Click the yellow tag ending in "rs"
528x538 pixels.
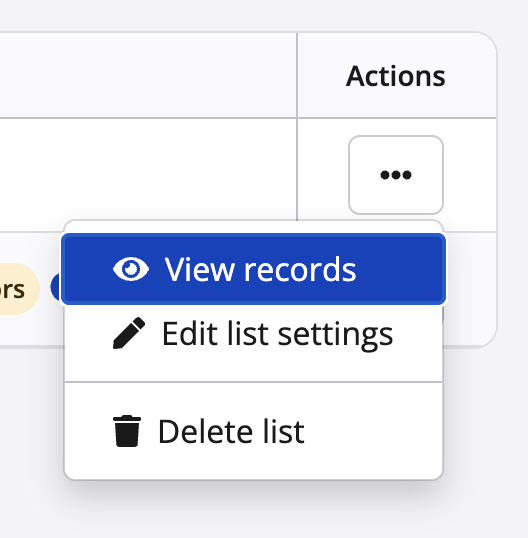17,289
